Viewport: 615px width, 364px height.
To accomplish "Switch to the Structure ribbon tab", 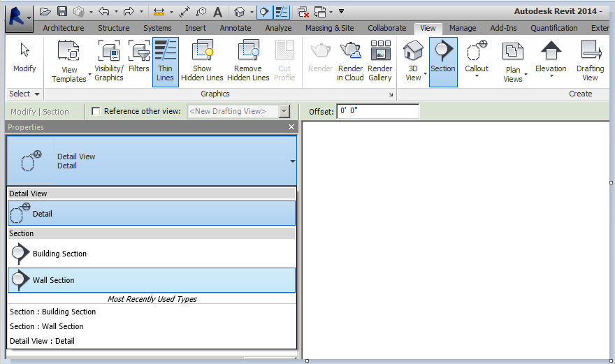I will [x=114, y=28].
